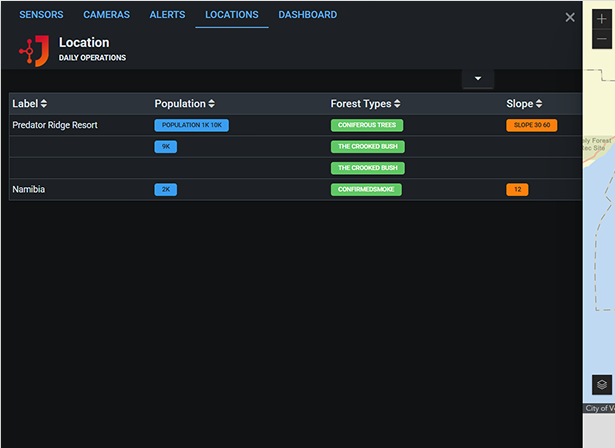Close the Location panel

click(570, 17)
